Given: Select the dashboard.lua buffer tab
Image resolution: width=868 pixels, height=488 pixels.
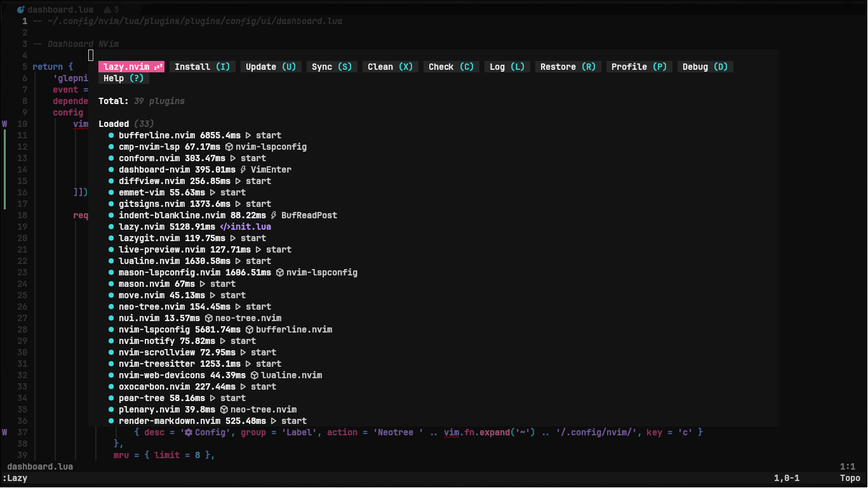Looking at the screenshot, I should point(61,10).
